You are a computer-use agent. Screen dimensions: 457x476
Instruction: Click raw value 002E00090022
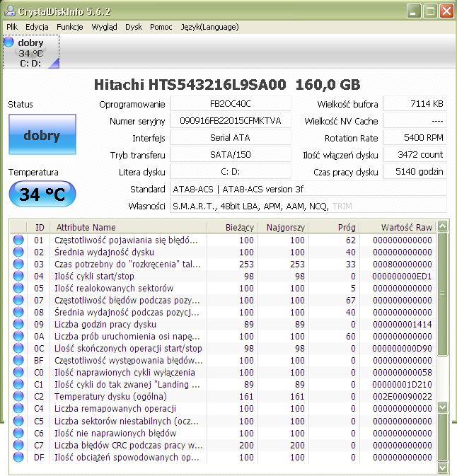pyautogui.click(x=402, y=397)
